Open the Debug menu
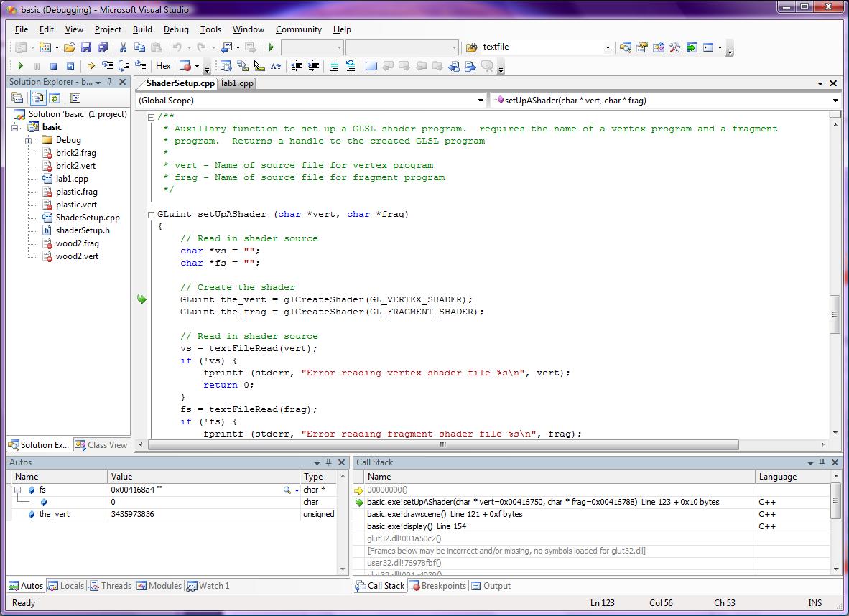849x616 pixels. tap(176, 29)
